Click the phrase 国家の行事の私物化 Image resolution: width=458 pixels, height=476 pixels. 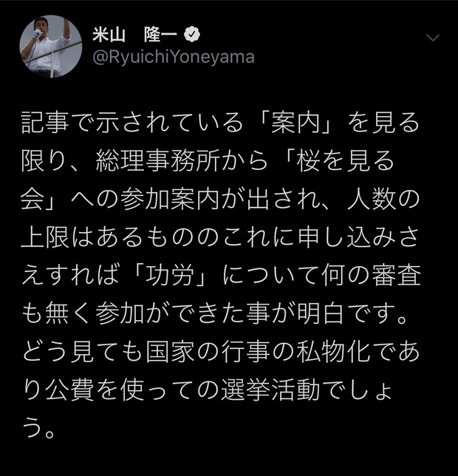tap(258, 352)
